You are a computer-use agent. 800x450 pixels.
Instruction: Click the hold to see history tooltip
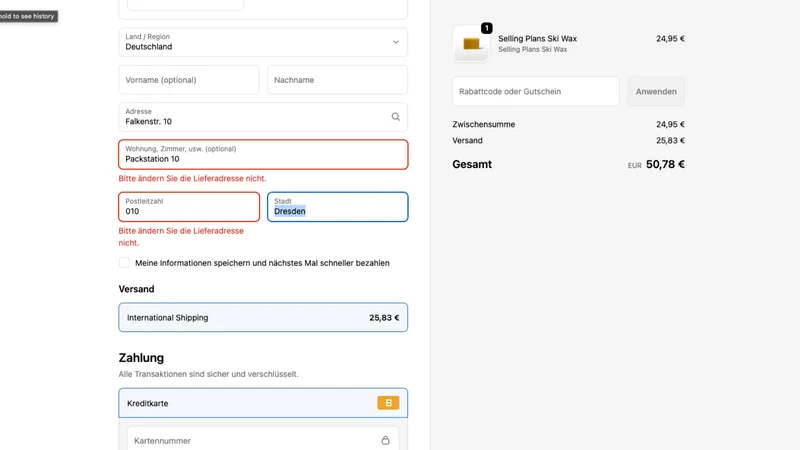[29, 16]
